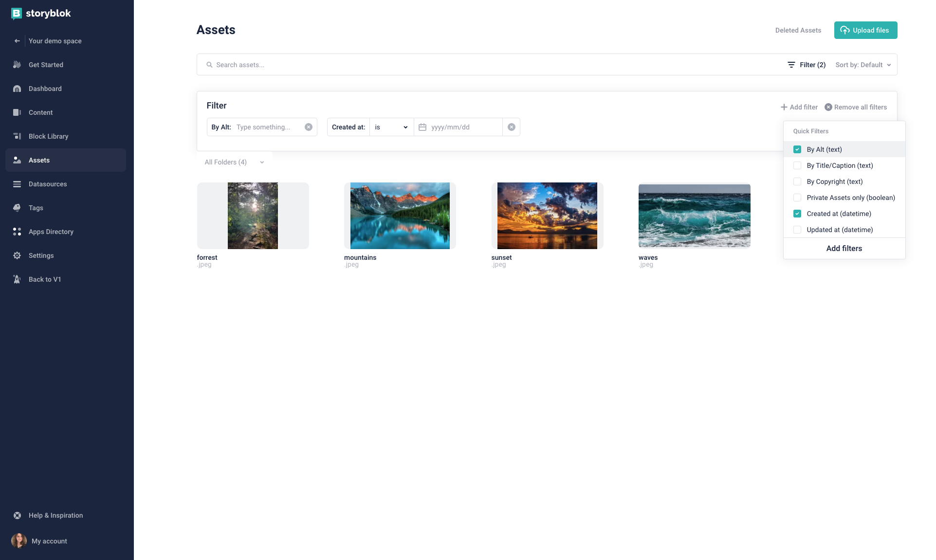
Task: Open the Content section
Action: tap(66, 112)
